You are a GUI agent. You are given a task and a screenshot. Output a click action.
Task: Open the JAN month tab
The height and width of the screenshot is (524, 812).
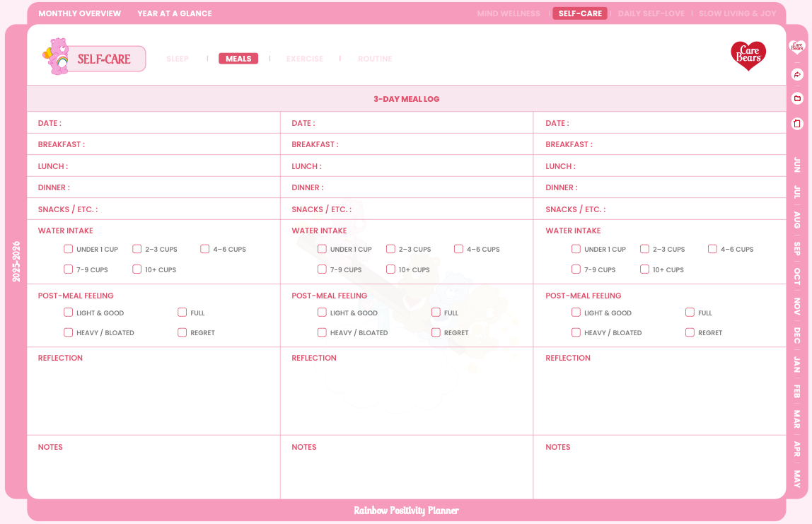[797, 364]
